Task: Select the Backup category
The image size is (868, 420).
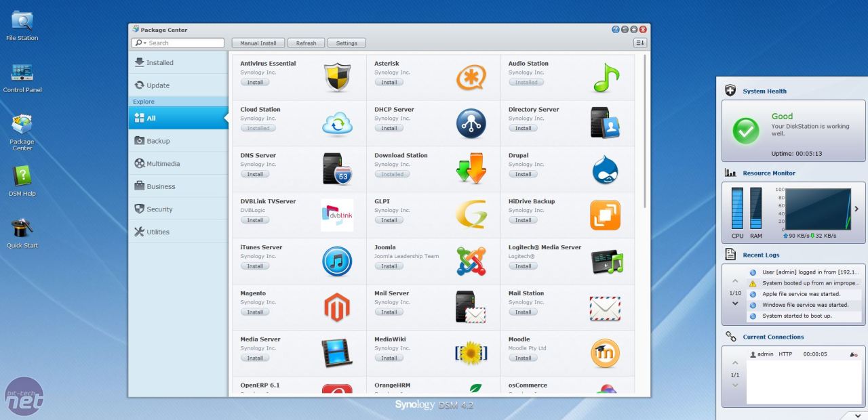Action: pos(178,141)
